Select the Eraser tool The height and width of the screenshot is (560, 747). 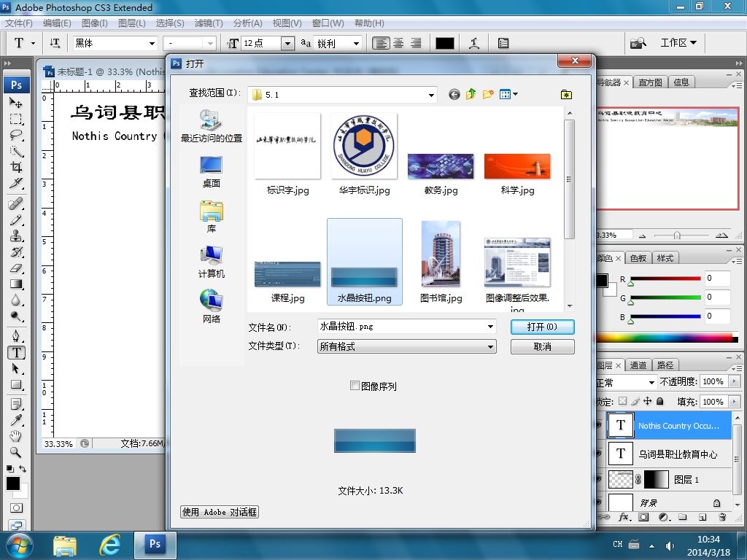click(x=16, y=268)
